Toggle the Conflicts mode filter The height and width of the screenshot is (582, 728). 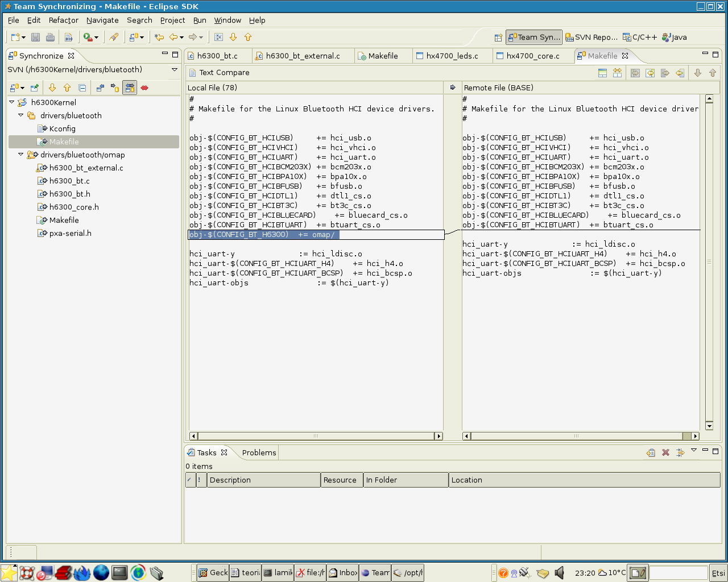click(x=144, y=88)
